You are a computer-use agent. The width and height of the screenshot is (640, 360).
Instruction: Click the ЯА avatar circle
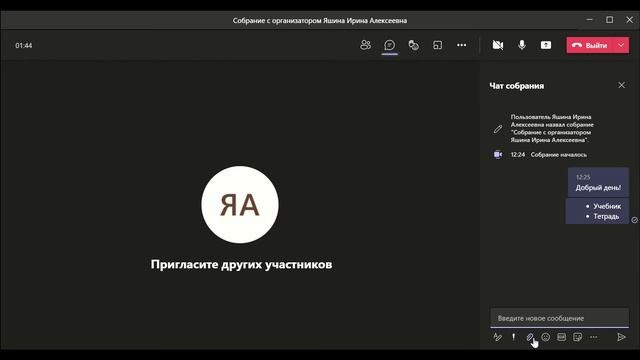(240, 204)
